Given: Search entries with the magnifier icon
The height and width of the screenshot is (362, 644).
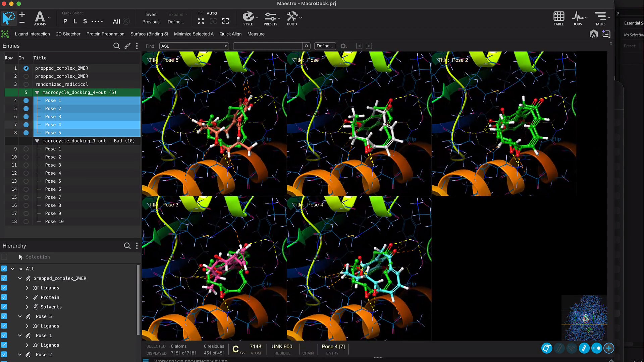Looking at the screenshot, I should point(116,46).
